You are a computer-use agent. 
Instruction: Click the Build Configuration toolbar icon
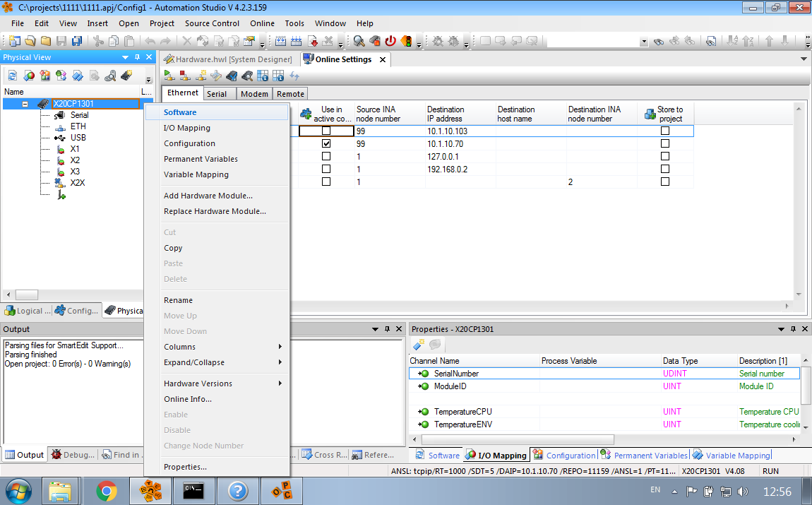pyautogui.click(x=281, y=41)
